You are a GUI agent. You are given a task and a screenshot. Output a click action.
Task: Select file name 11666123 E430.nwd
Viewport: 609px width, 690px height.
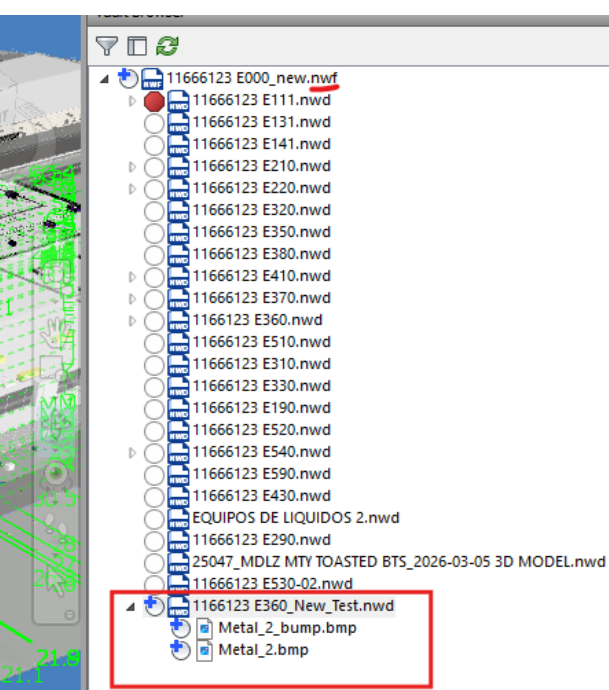tap(262, 496)
